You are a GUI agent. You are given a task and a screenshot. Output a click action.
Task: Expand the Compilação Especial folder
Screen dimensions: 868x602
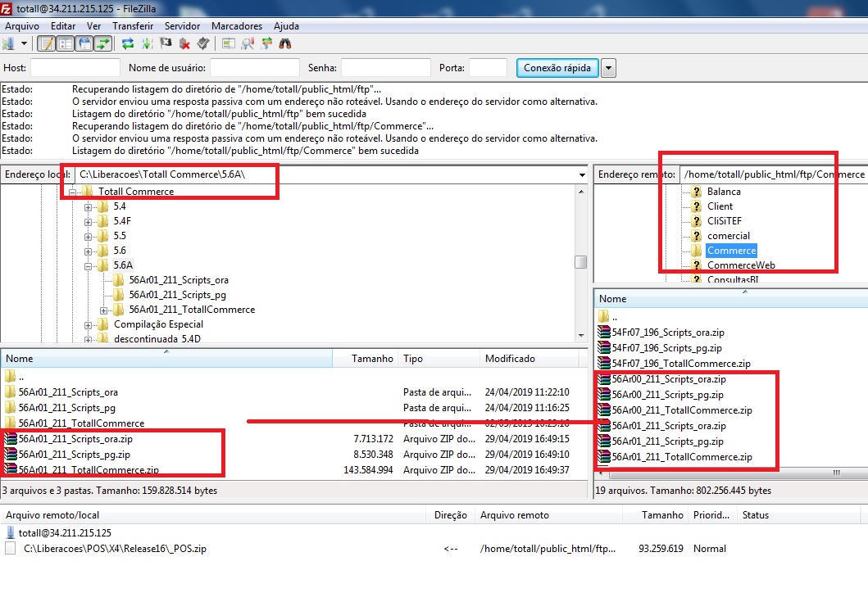(88, 325)
